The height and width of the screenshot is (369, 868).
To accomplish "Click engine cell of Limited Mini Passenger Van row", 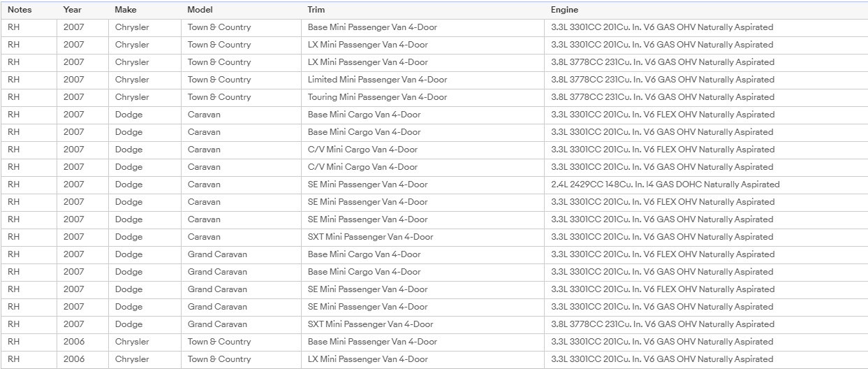I will coord(662,80).
